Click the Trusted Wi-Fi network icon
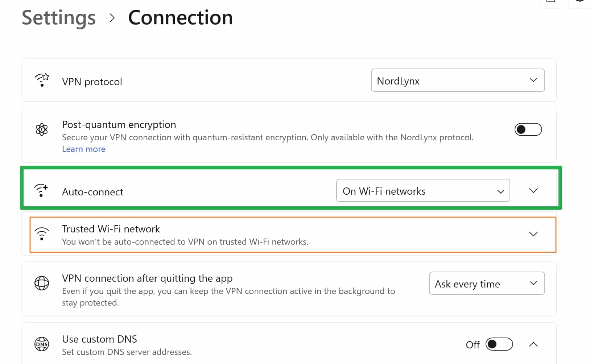This screenshot has width=590, height=364. [x=42, y=234]
